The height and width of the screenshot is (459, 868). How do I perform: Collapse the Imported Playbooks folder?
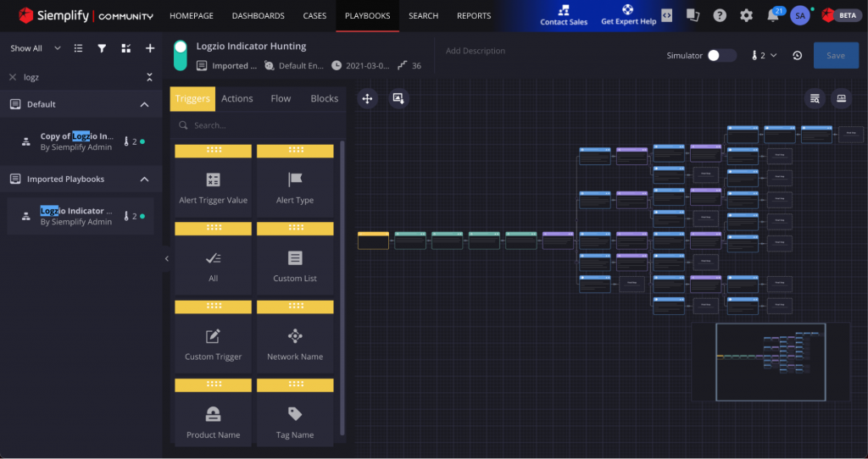point(144,180)
